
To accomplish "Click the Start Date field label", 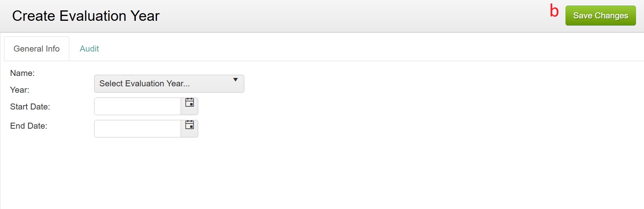I will click(30, 107).
